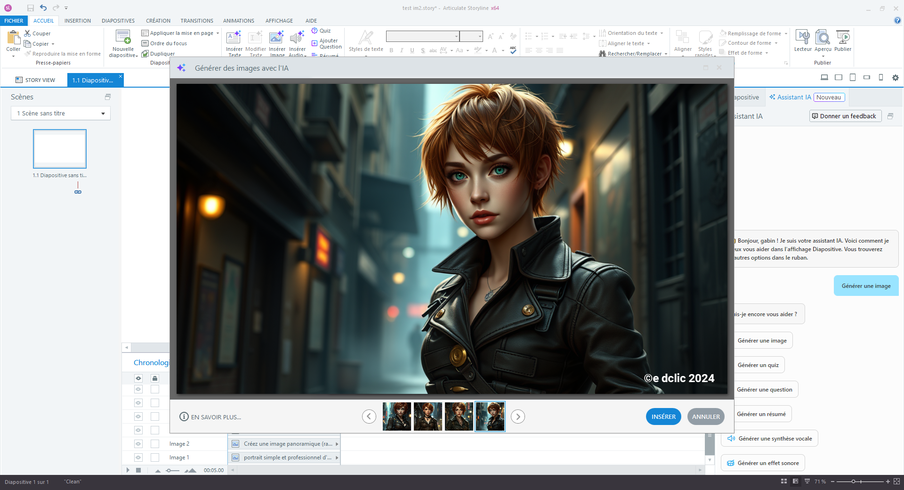Click the Dupliquer icon

[x=145, y=54]
